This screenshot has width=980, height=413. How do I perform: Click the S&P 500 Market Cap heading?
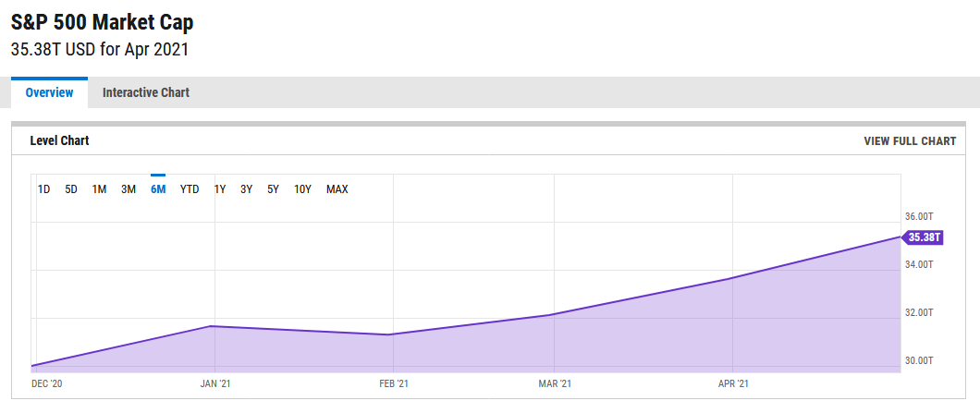point(103,22)
